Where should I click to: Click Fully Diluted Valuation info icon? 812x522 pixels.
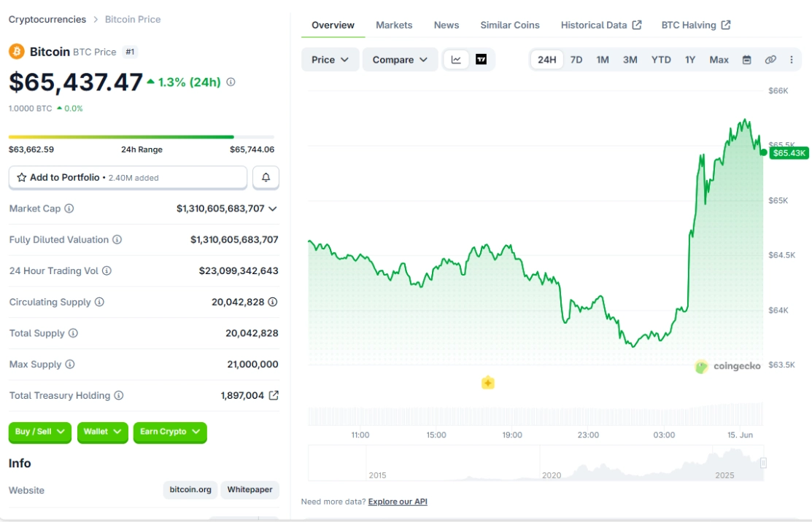point(117,240)
